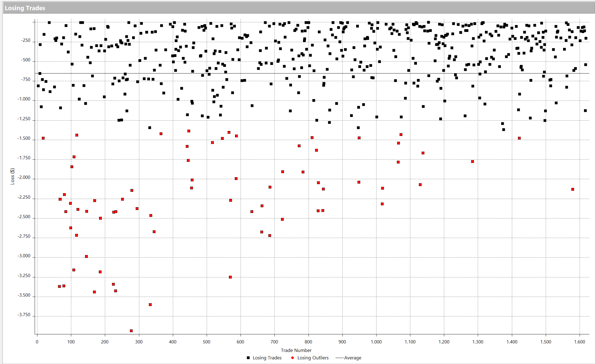
Task: Click the black square Losing Trades legend marker
Action: (248, 358)
